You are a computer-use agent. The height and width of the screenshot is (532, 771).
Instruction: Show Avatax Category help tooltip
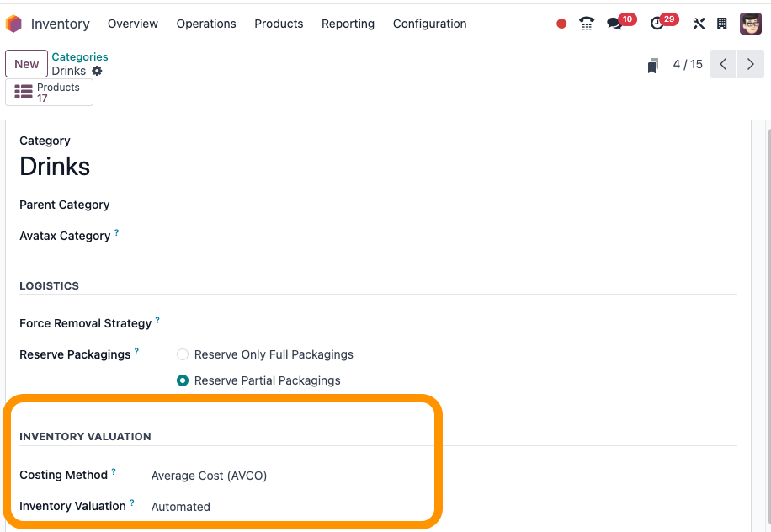click(x=116, y=232)
